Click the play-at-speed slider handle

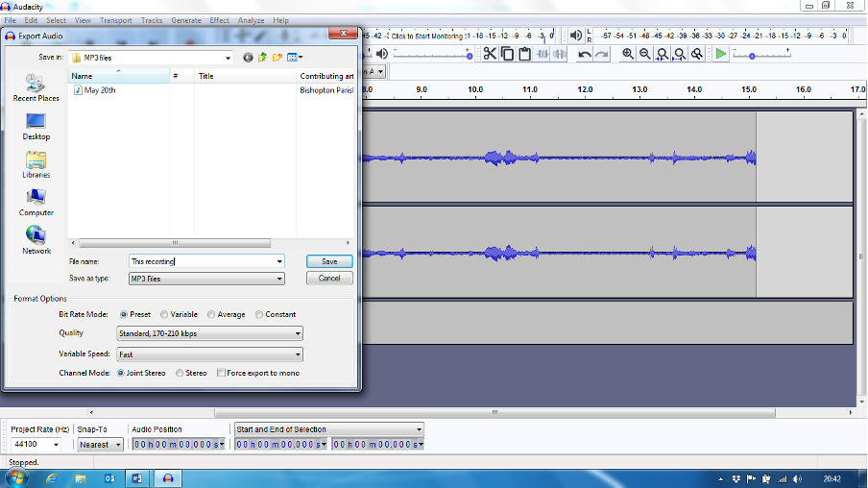click(x=753, y=56)
